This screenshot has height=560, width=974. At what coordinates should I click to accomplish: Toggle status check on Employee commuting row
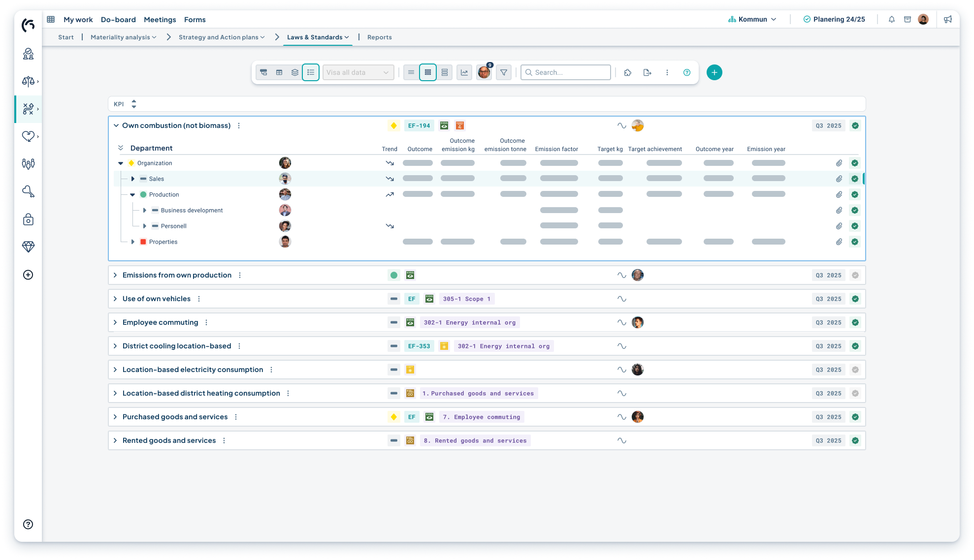coord(855,322)
